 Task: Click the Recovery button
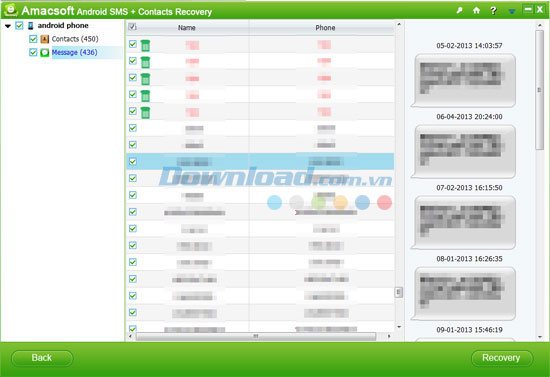502,358
